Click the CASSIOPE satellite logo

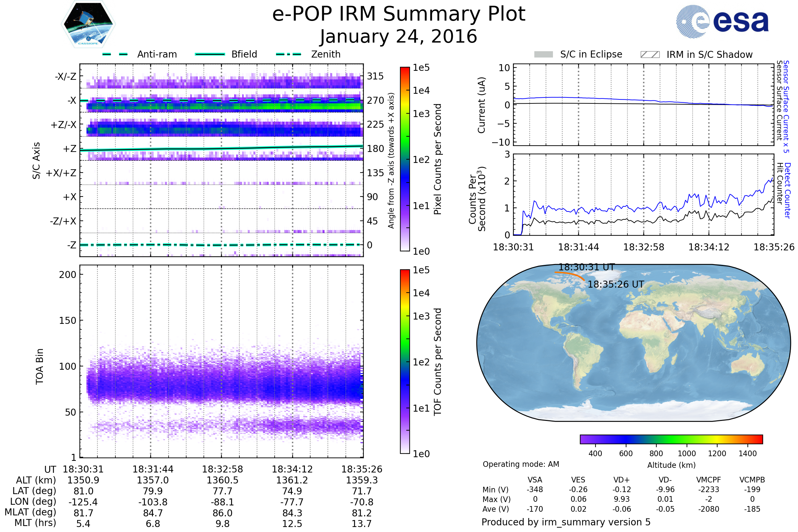point(88,24)
